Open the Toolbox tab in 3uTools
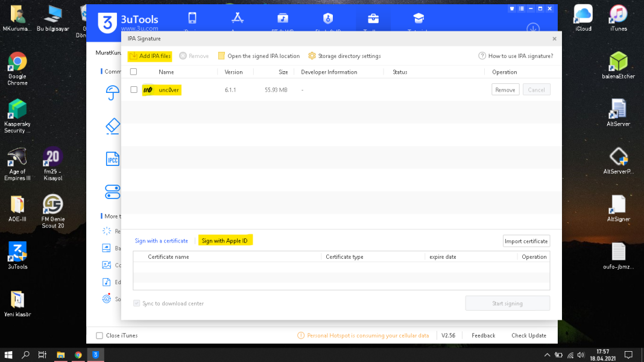Image resolution: width=644 pixels, height=362 pixels. pyautogui.click(x=373, y=19)
